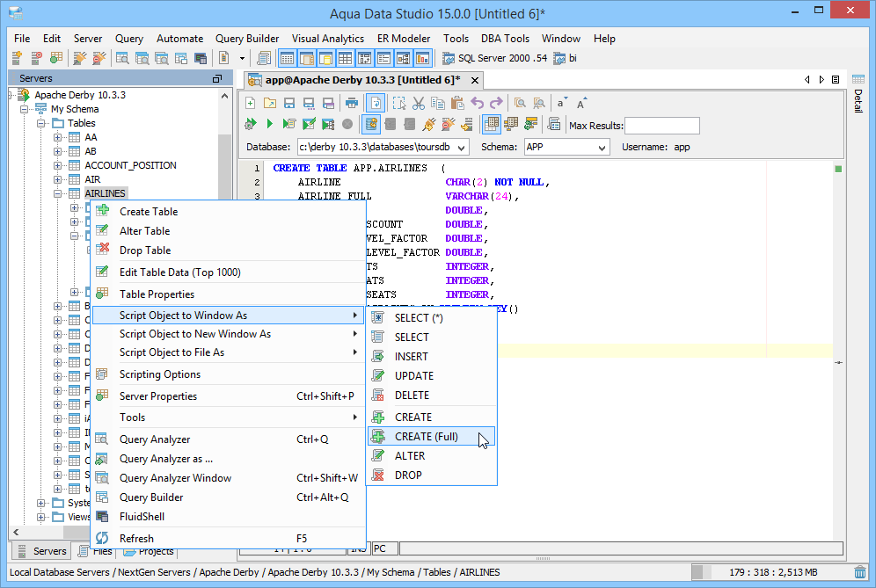Viewport: 876px width, 588px height.
Task: Click the next editor tab arrow
Action: click(x=821, y=80)
